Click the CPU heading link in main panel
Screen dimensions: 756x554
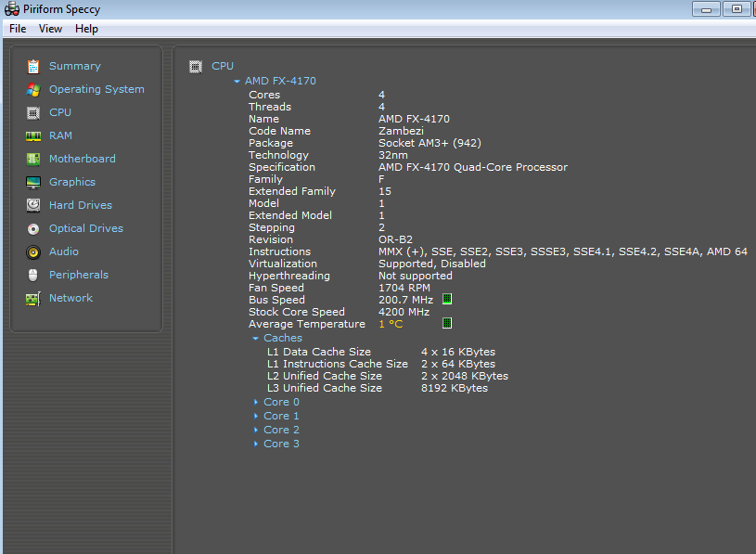pos(223,66)
